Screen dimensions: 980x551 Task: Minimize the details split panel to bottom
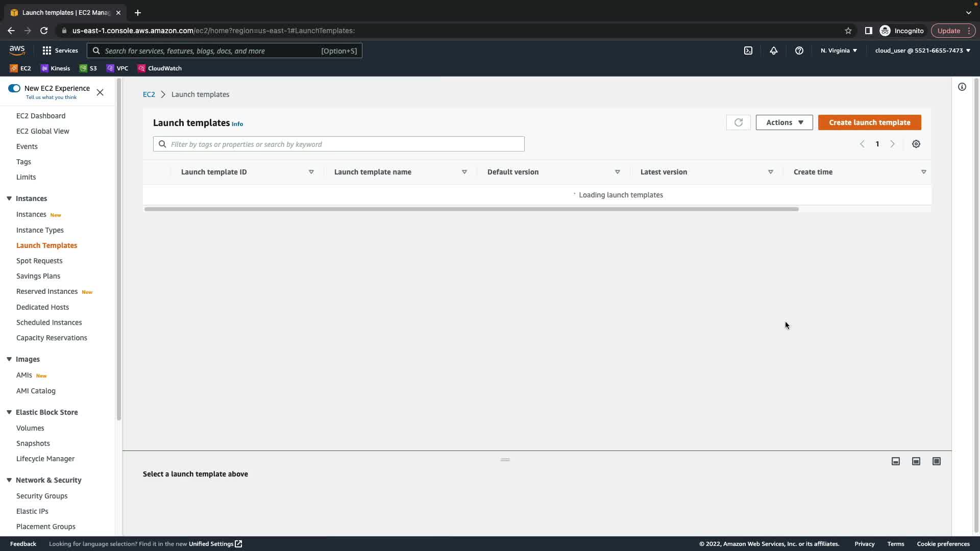click(895, 461)
